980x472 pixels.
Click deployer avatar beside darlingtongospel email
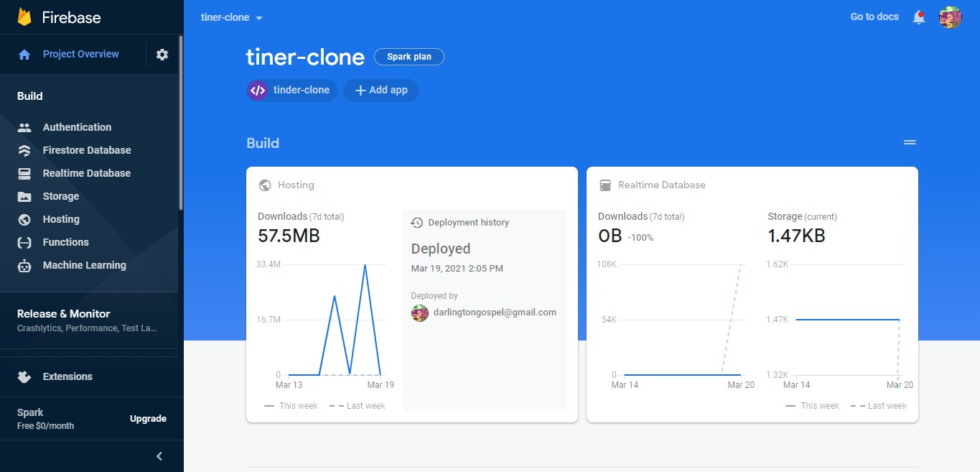pyautogui.click(x=420, y=313)
